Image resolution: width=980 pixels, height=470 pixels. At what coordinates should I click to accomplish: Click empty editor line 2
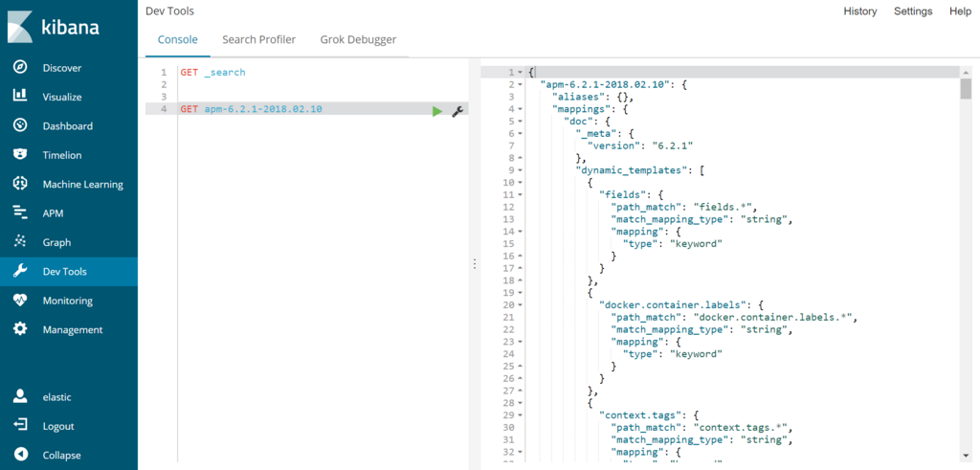(323, 84)
